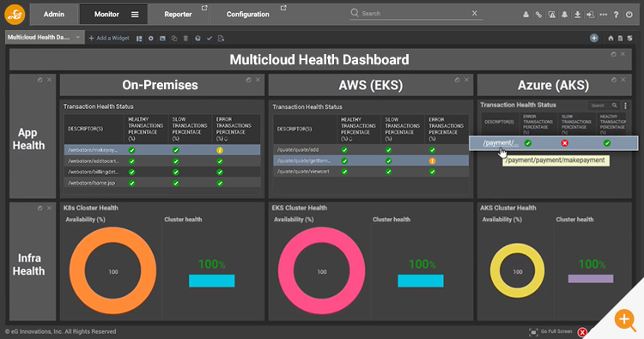The height and width of the screenshot is (339, 644).
Task: Click the download icon in header
Action: [578, 15]
